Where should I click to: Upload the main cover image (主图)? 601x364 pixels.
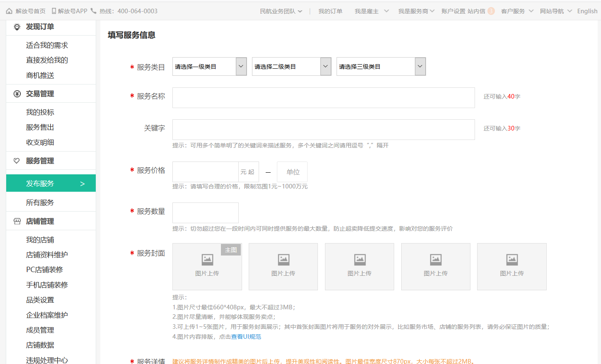[x=207, y=266]
